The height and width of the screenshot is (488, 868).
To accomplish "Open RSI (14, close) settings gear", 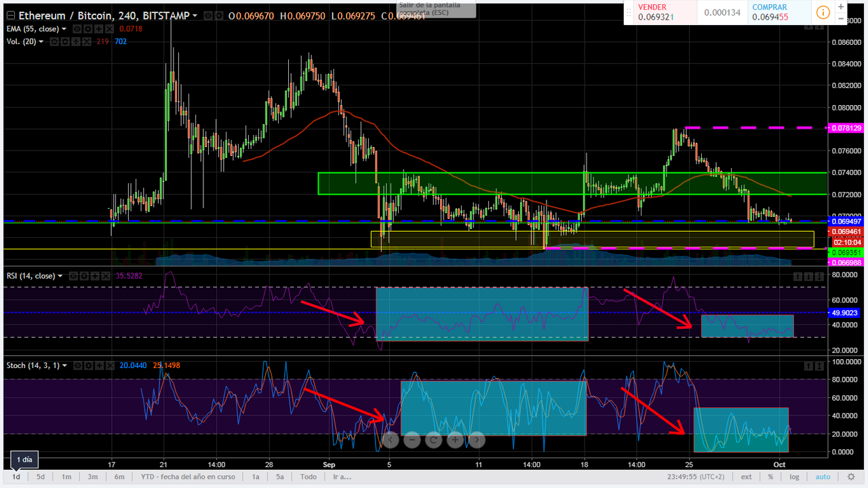I will pos(84,276).
